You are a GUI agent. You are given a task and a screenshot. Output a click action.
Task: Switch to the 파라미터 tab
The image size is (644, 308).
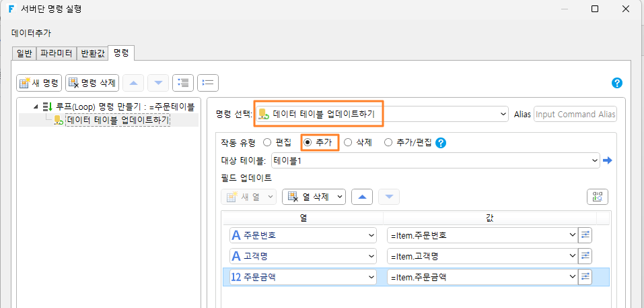(x=57, y=53)
